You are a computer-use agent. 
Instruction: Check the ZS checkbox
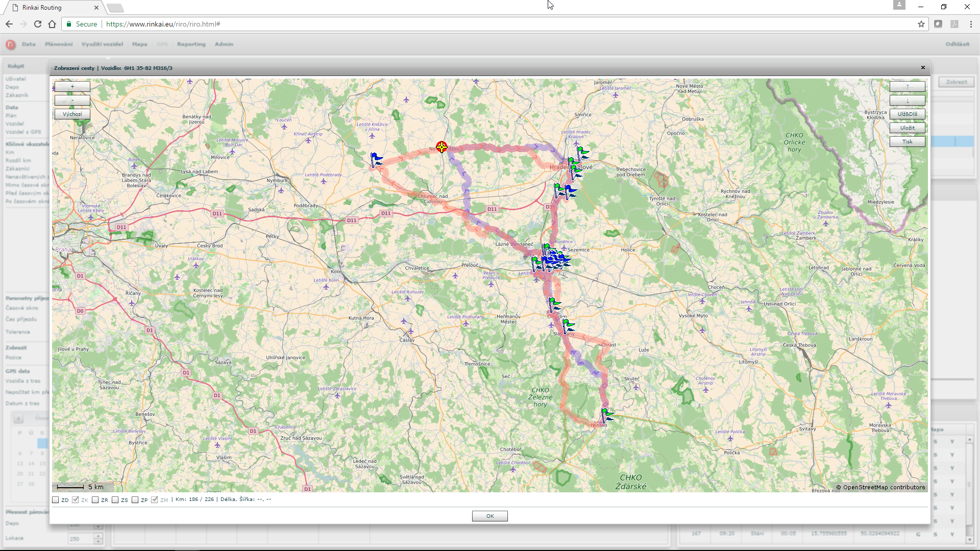[x=115, y=500]
